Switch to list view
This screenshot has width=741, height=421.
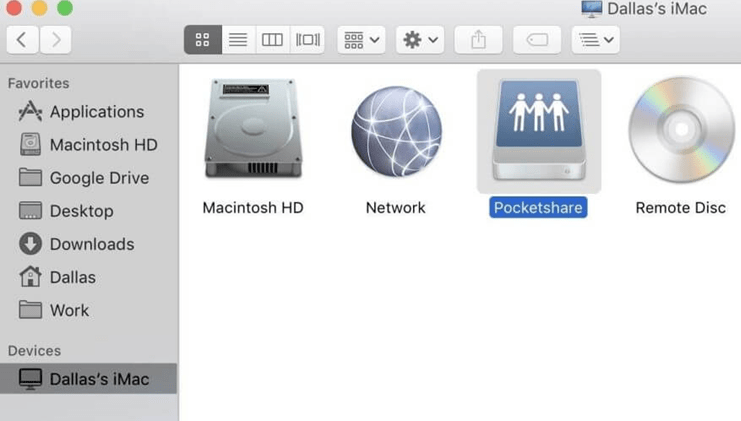[x=237, y=40]
